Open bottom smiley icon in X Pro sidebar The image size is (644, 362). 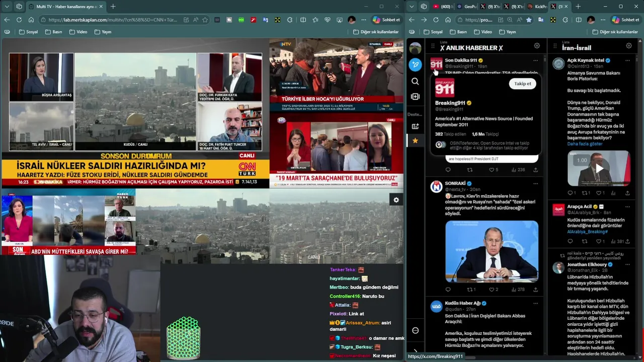(x=415, y=330)
